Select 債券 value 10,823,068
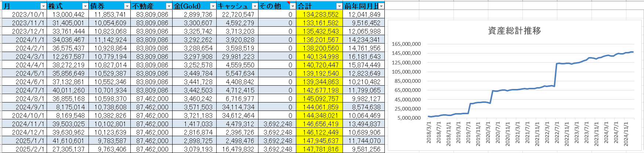 click(110, 31)
